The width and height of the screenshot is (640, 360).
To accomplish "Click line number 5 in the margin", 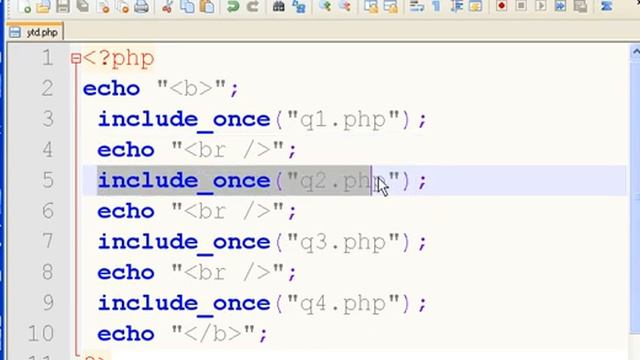I will 47,180.
